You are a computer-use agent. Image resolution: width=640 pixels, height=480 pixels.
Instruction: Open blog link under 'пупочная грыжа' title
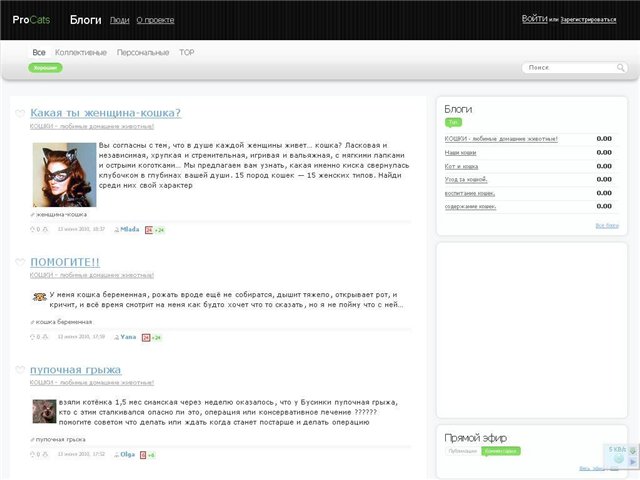pyautogui.click(x=92, y=383)
